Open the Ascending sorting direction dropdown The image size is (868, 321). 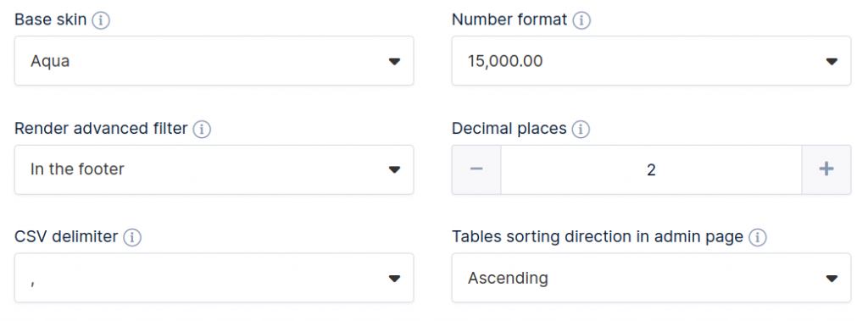coord(651,278)
